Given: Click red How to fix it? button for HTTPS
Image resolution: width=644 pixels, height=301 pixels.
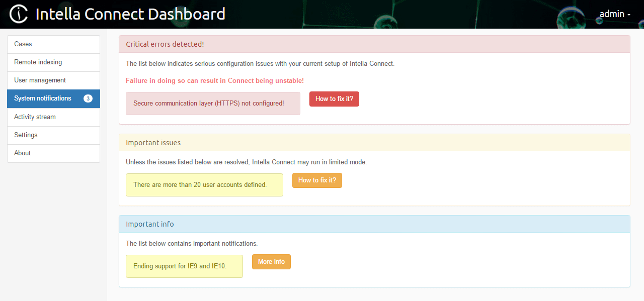Looking at the screenshot, I should [x=334, y=99].
